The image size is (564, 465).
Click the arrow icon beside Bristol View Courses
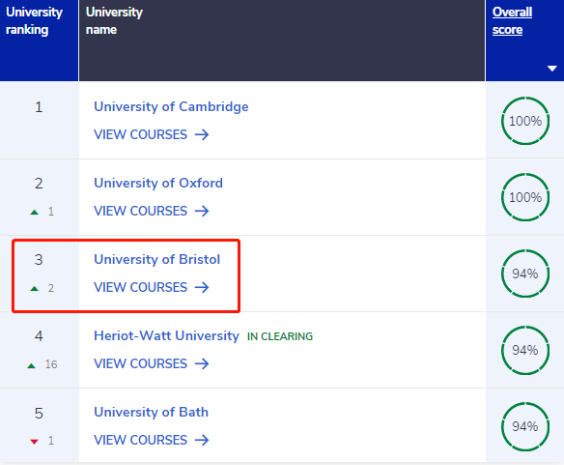[x=202, y=287]
